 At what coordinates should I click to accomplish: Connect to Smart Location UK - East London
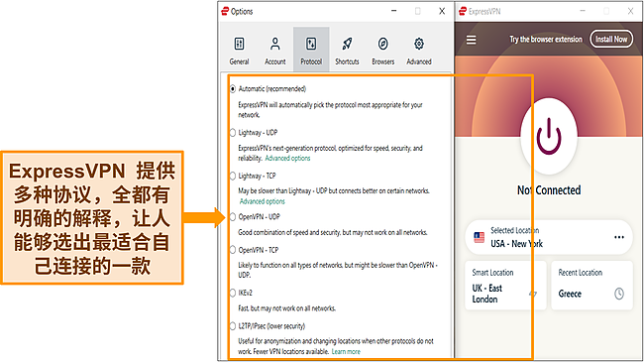pyautogui.click(x=505, y=285)
